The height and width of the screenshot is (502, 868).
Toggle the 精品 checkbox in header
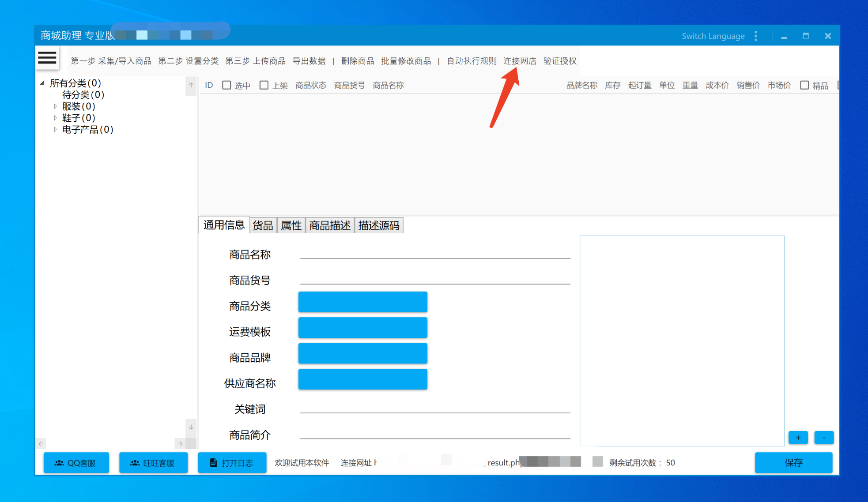[804, 85]
